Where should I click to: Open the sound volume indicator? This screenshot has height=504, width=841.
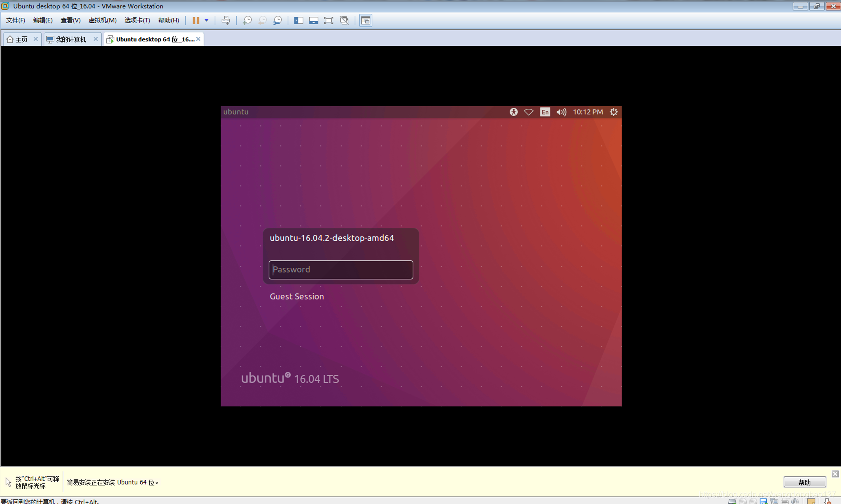[x=561, y=112]
